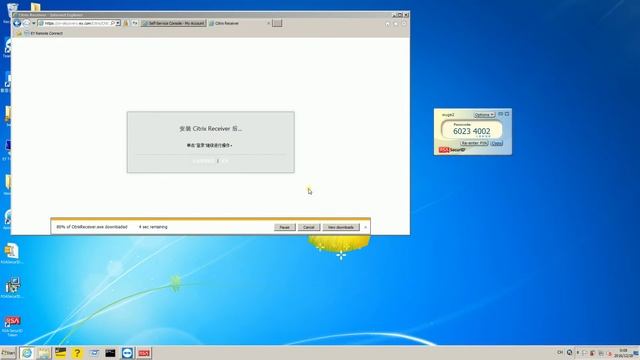Click the padlock security icon
This screenshot has height=360, width=640.
[126, 23]
